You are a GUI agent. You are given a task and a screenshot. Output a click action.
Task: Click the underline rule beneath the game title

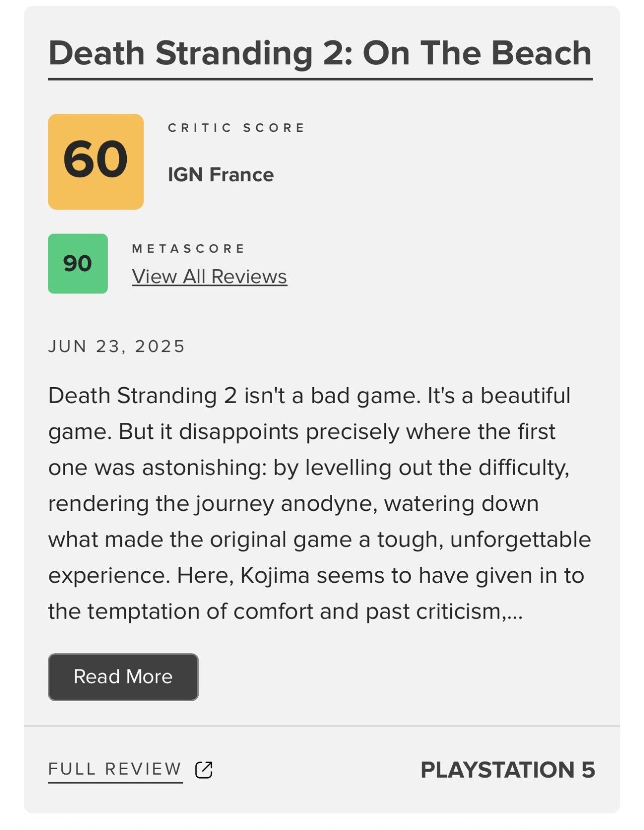point(320,79)
